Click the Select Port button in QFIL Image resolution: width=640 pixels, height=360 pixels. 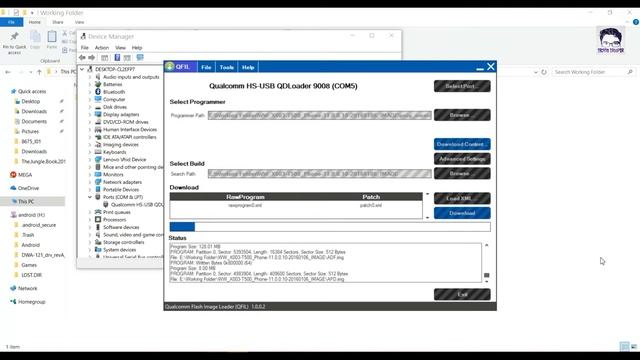point(462,86)
